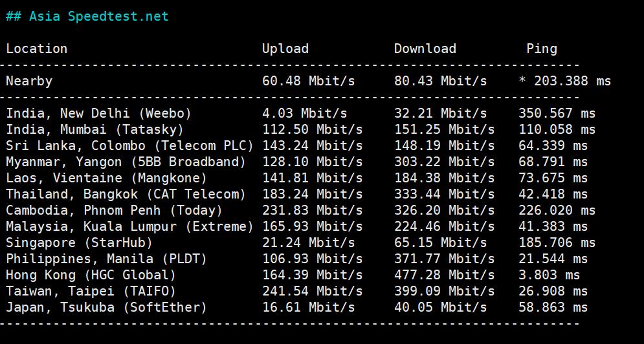
Task: Click the India, New Delhi (Weebo) row
Action: tap(99, 113)
